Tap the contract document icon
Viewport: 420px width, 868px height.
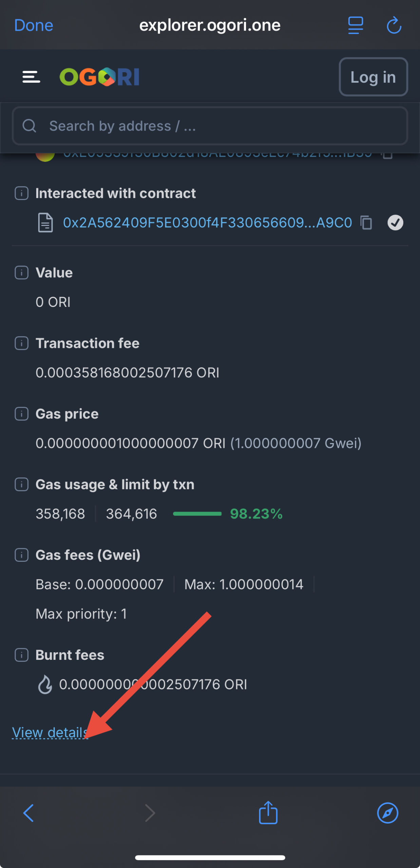click(x=45, y=223)
